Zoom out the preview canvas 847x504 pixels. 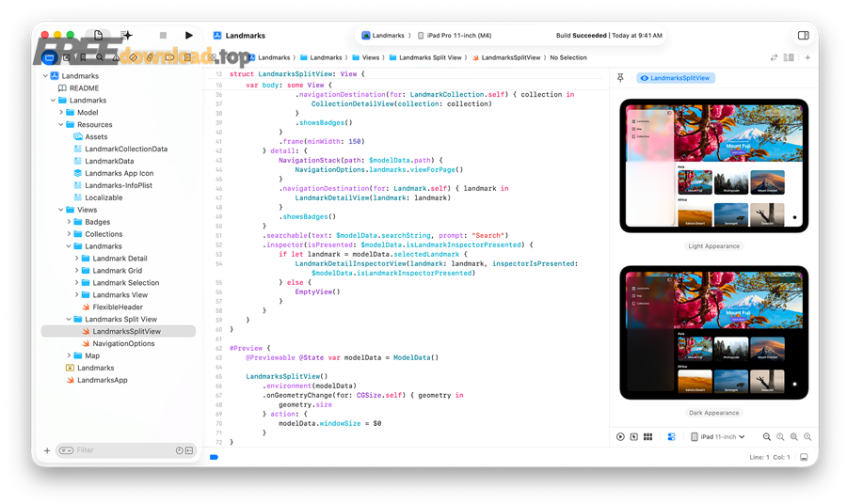766,436
